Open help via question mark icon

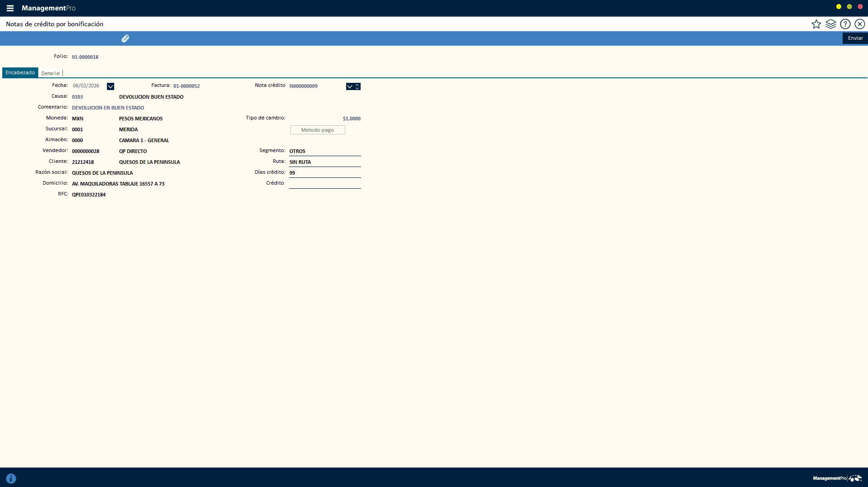point(845,24)
